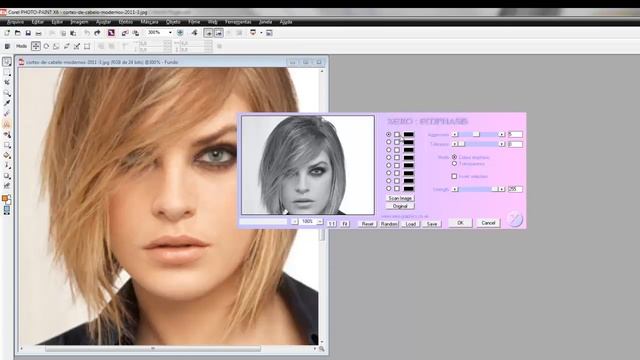Click the Strength slider track
The width and height of the screenshot is (640, 360).
[478, 189]
